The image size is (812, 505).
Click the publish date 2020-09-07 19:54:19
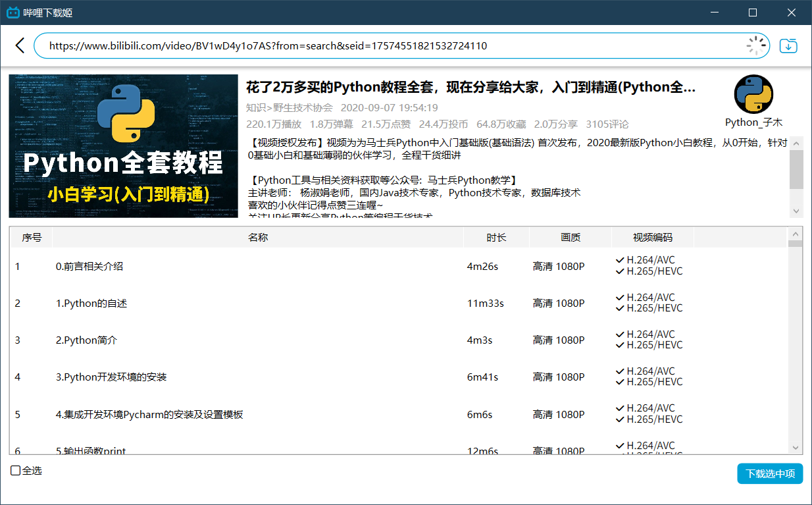(x=390, y=107)
